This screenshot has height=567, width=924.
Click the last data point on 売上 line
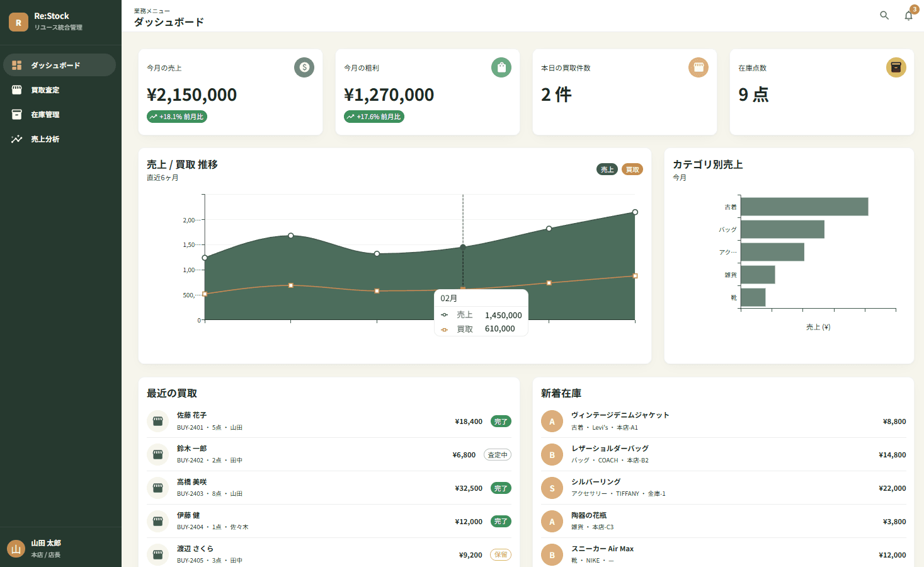(x=635, y=212)
